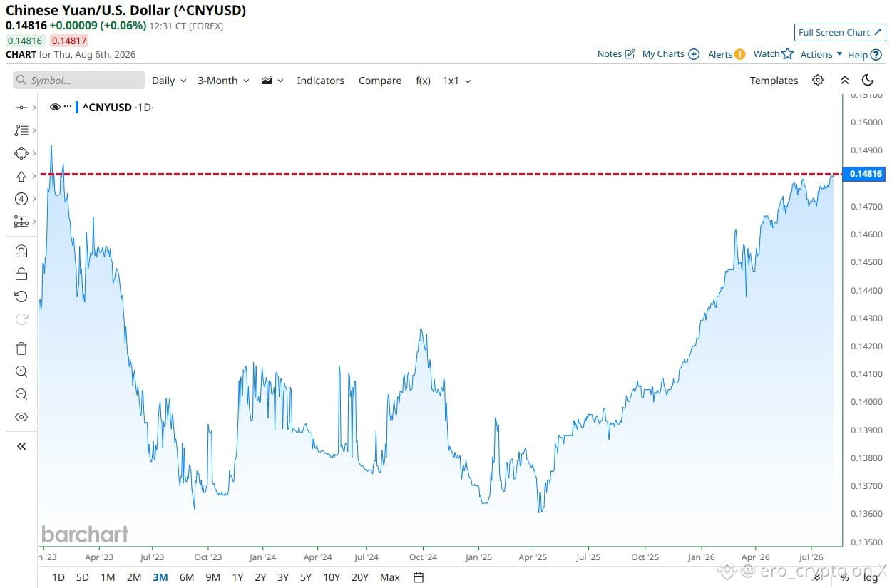Collapse the chart toolbar with up chevrons
Screen dimensions: 892x588
[845, 81]
